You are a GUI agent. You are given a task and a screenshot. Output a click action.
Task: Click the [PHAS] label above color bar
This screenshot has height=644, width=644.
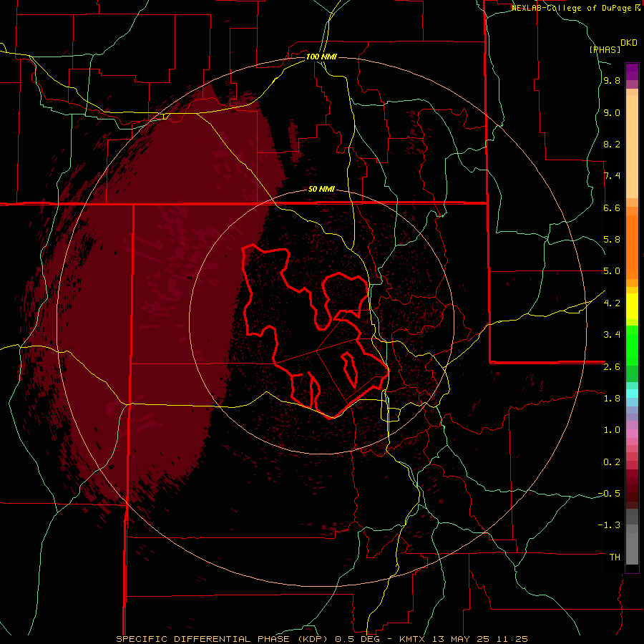coord(605,49)
